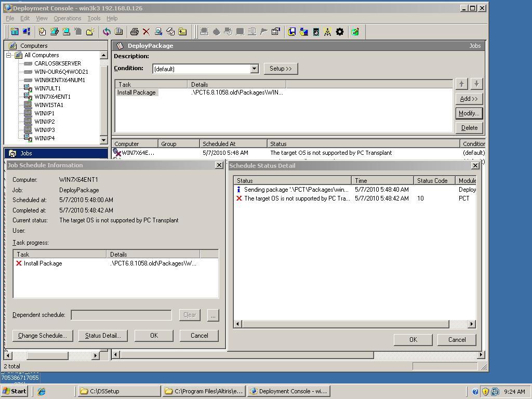
Task: Open the Condition dropdown list
Action: 254,69
